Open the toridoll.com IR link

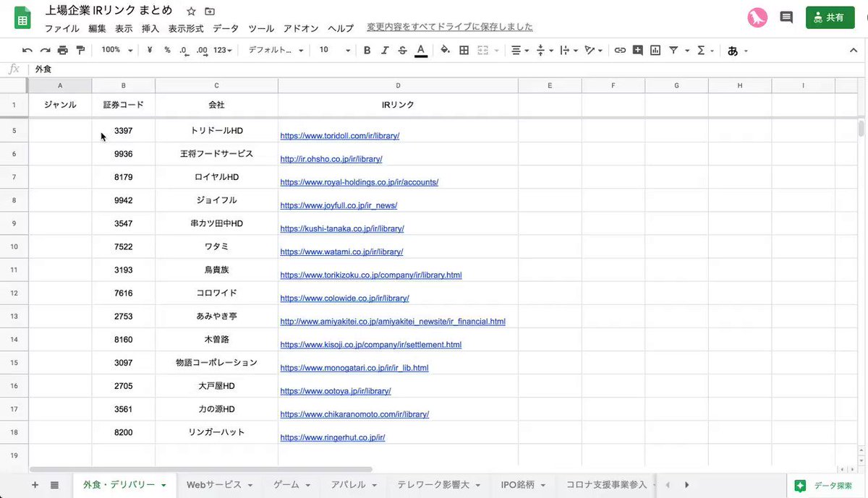click(x=340, y=136)
